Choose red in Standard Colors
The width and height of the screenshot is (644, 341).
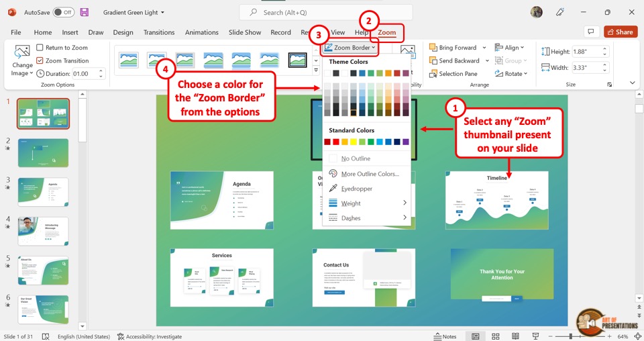(336, 142)
